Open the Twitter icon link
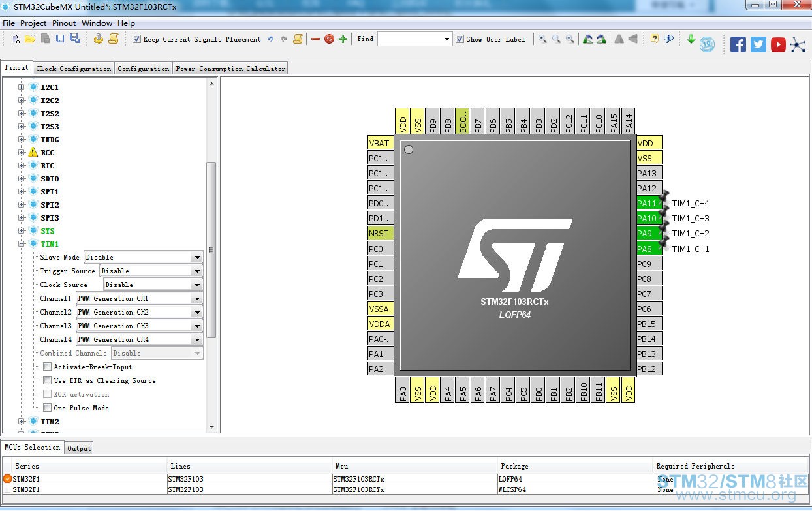 (758, 44)
